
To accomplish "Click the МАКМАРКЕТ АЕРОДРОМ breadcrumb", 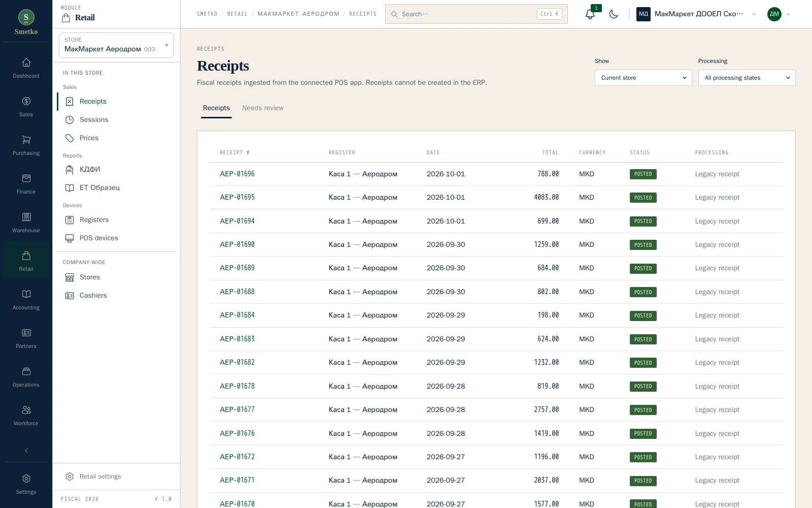I will (298, 14).
